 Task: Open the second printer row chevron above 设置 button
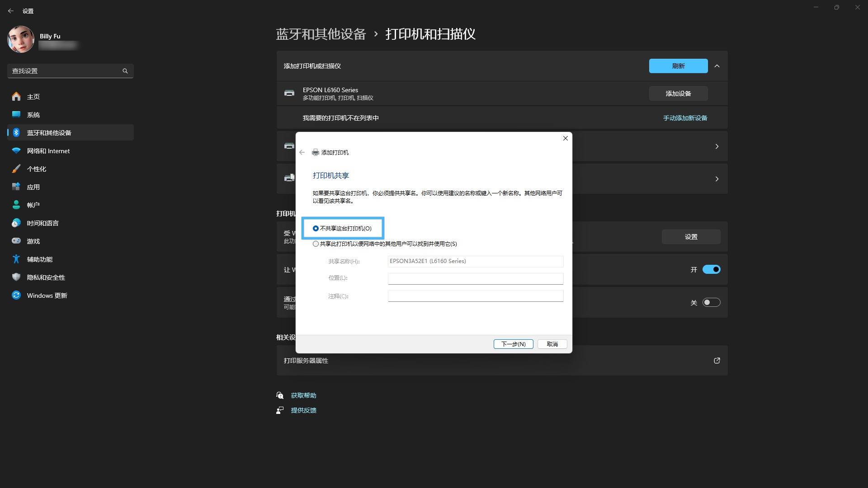(717, 179)
